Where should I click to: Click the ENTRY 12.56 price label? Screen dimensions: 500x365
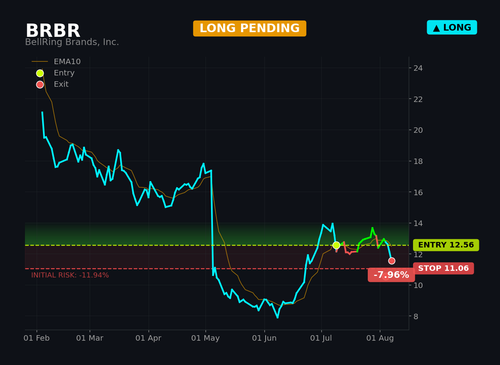tap(446, 245)
